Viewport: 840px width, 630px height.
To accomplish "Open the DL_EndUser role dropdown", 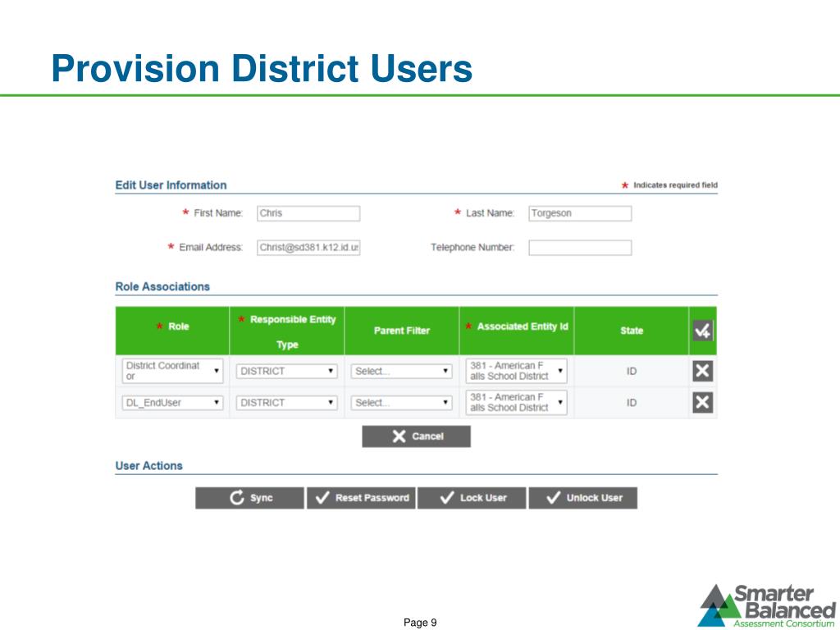I will coord(172,402).
